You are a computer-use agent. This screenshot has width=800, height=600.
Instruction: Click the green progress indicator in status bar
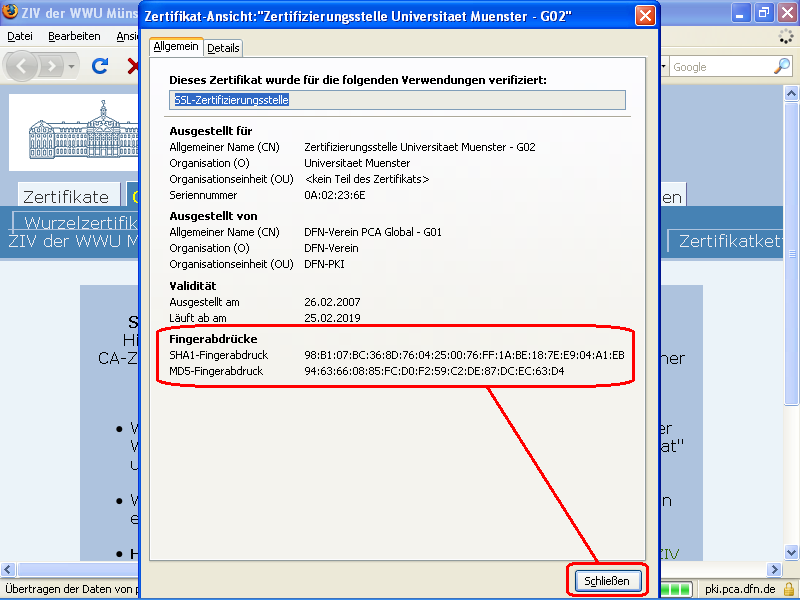tap(672, 589)
